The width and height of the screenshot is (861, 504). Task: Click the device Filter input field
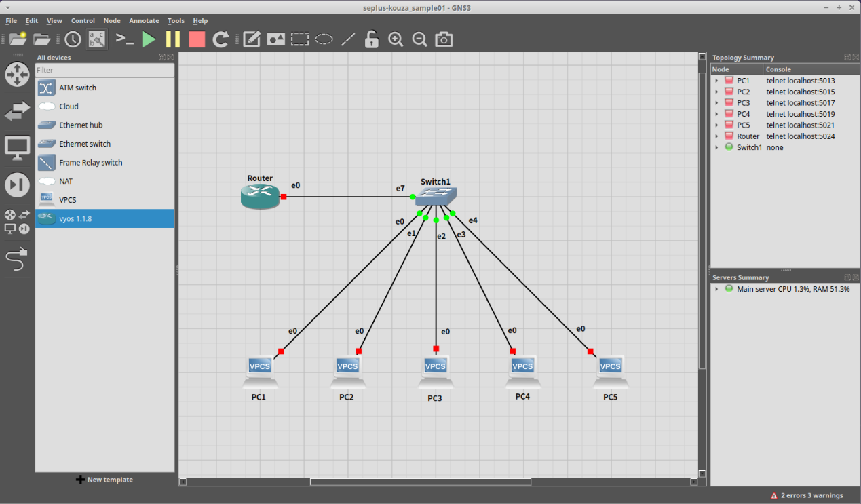pos(104,70)
